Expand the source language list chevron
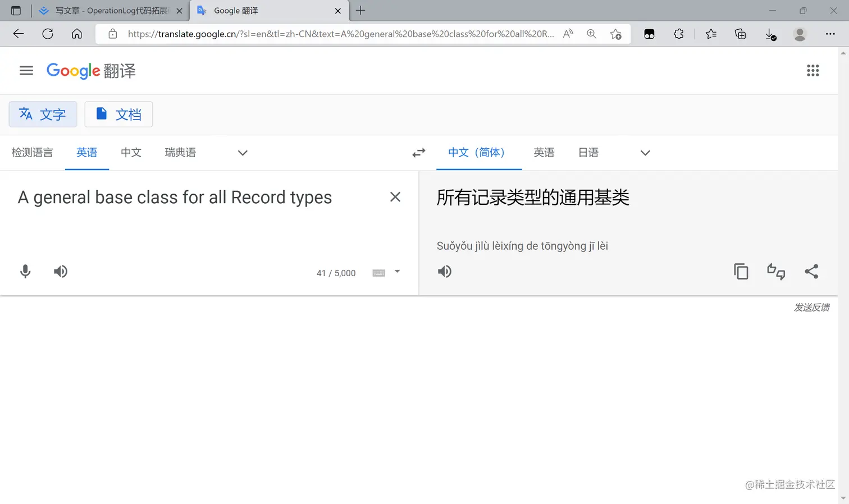 [x=243, y=153]
